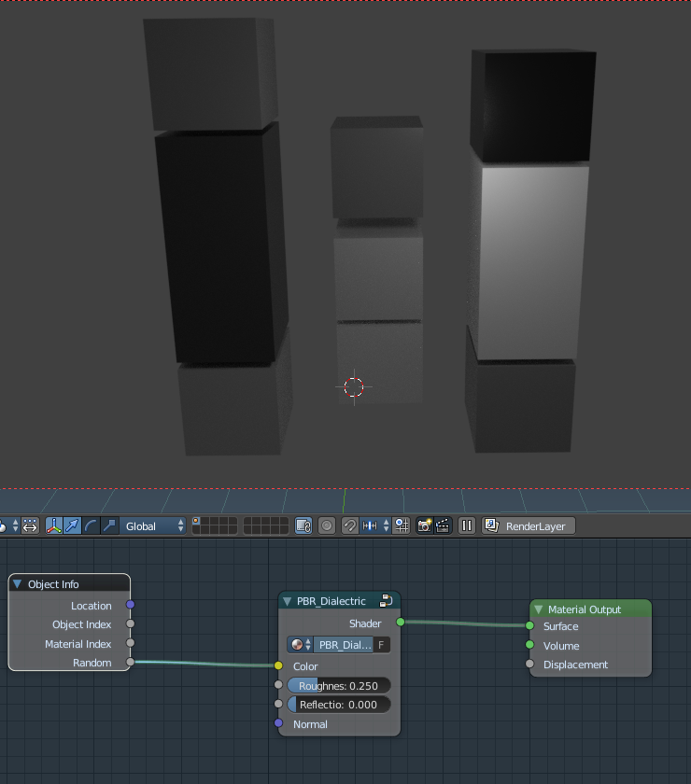Click the Object Index output socket
691x784 pixels.
(130, 623)
